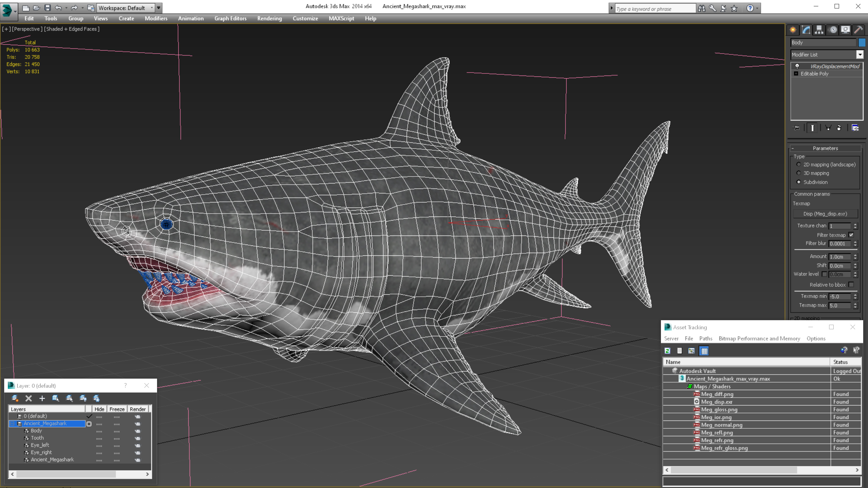Click the keyword search field
Screen dimensions: 868x488
tap(656, 9)
